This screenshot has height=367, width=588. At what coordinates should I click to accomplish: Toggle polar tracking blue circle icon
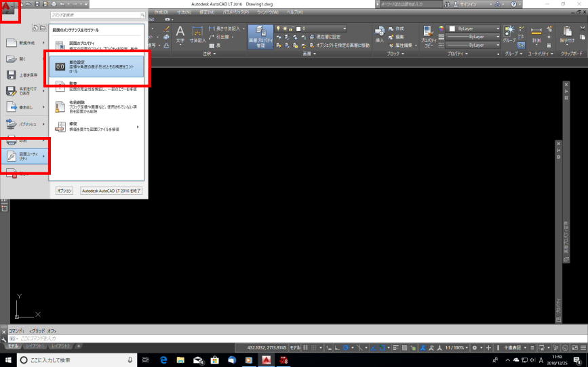click(346, 348)
